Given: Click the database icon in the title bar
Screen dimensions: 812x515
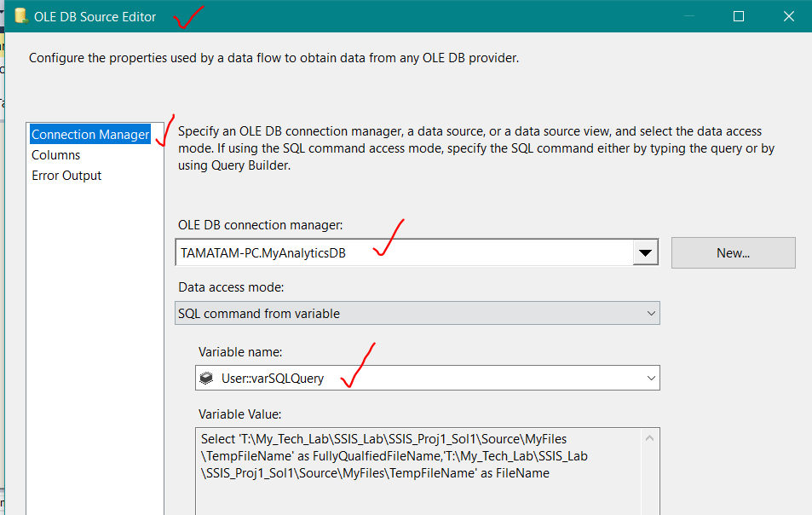Looking at the screenshot, I should (20, 15).
